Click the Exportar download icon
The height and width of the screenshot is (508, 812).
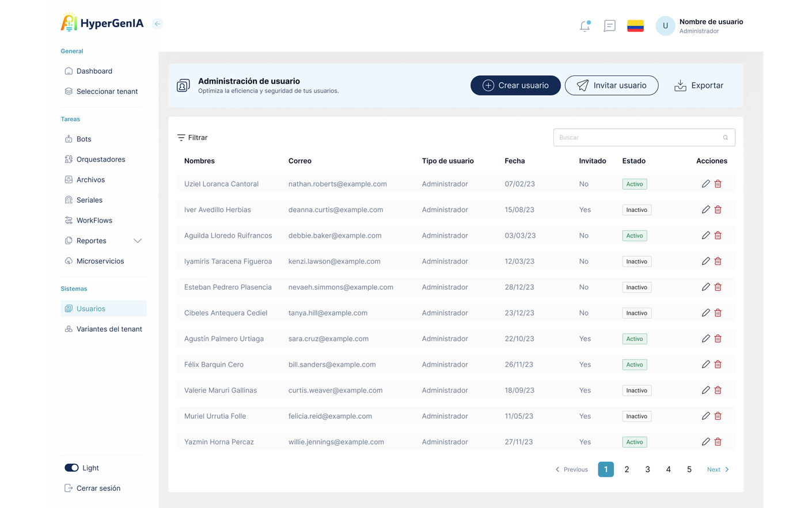click(x=680, y=85)
